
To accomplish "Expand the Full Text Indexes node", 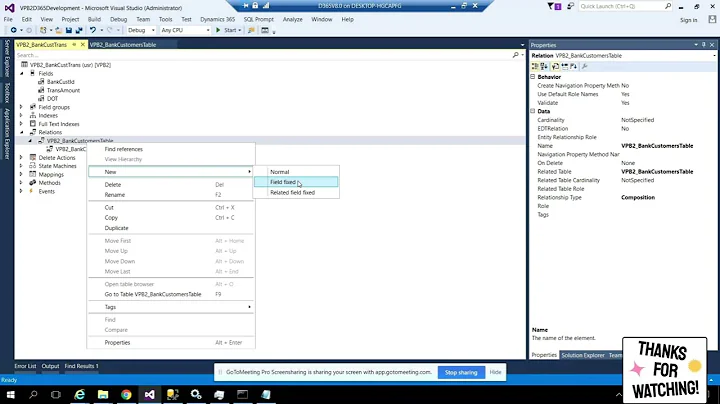I will click(21, 124).
